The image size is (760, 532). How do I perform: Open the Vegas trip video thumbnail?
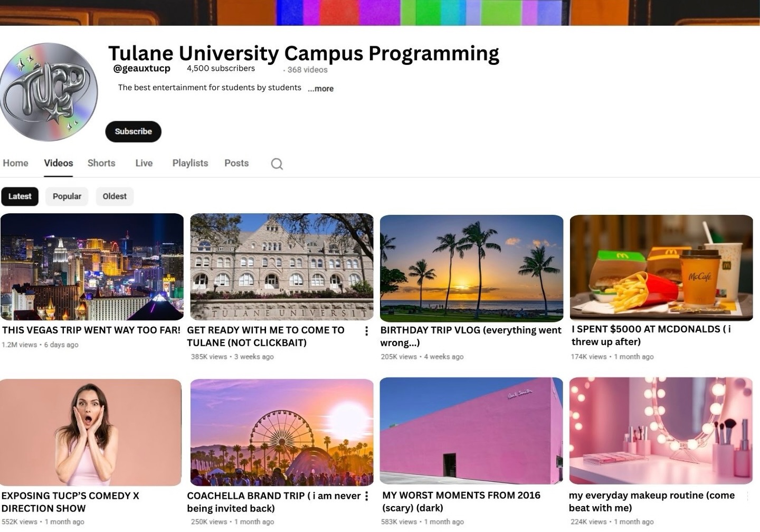tap(92, 267)
